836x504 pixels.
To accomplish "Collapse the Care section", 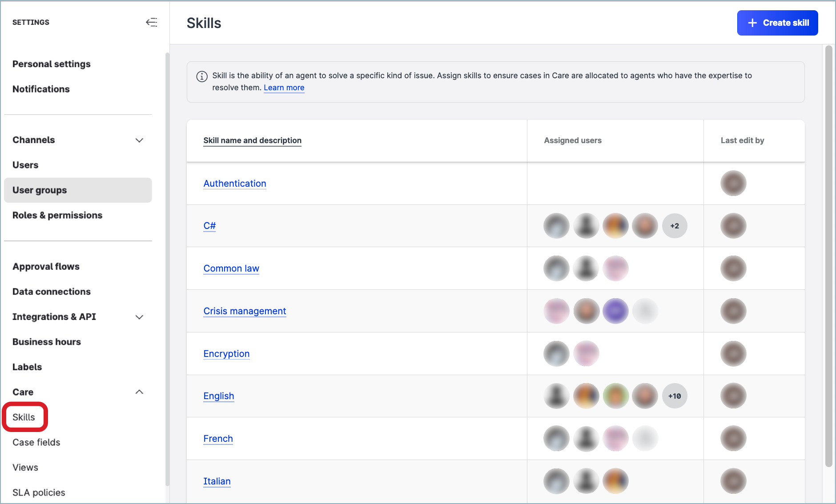I will point(139,392).
